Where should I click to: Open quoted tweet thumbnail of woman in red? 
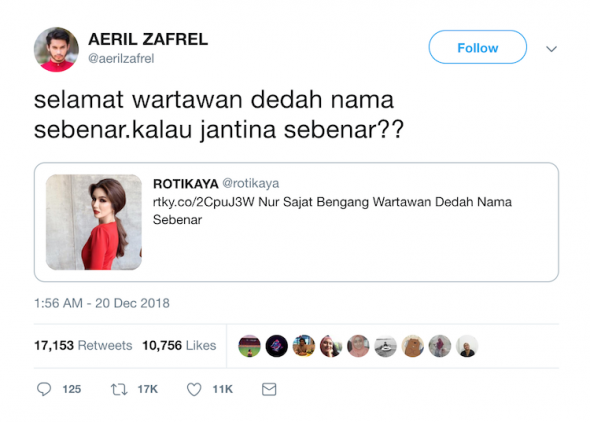[94, 222]
